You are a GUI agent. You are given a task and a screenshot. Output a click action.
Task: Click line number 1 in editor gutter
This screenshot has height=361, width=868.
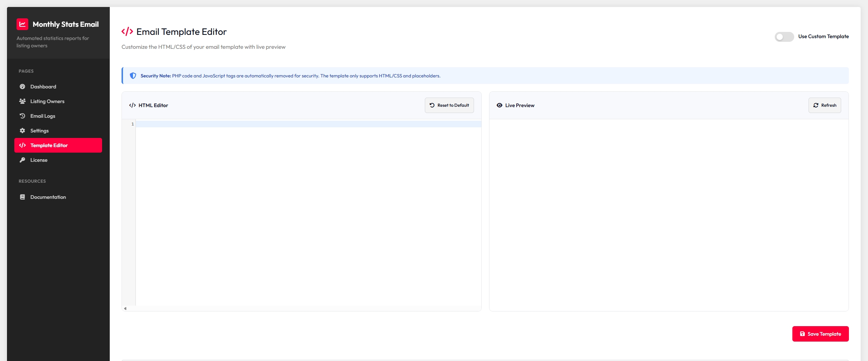point(133,124)
